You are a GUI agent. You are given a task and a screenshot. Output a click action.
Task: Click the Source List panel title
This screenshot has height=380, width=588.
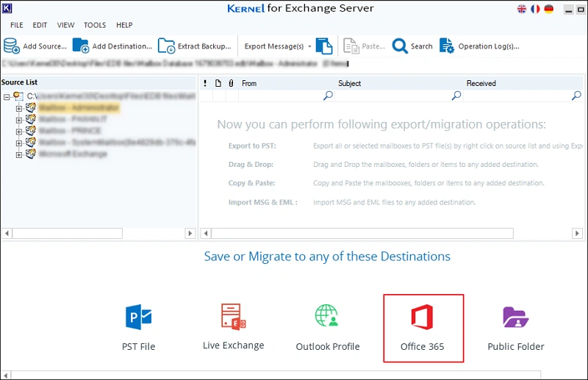pyautogui.click(x=19, y=82)
